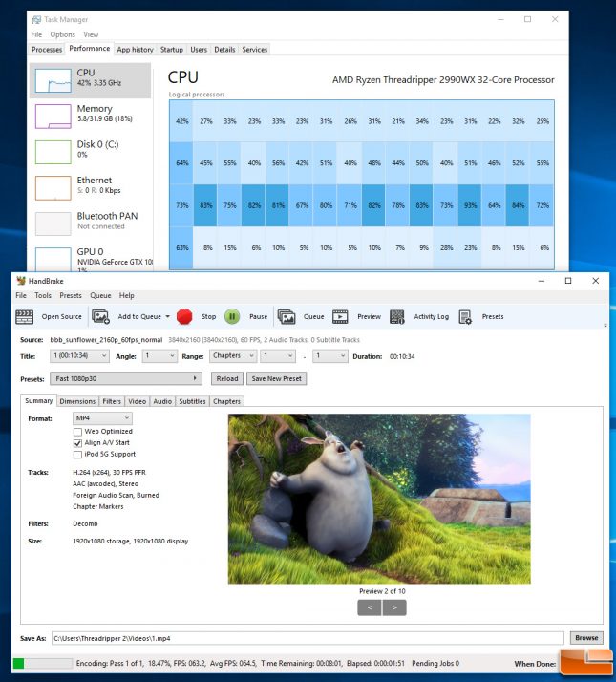Screen dimensions: 616x682
Task: Click the Reload preset button
Action: click(227, 378)
